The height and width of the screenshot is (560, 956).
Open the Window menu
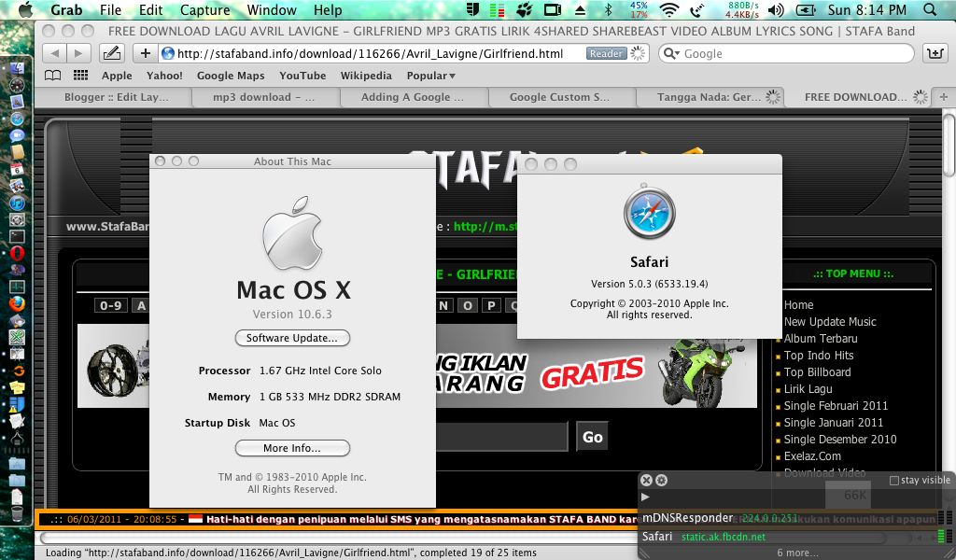[x=272, y=9]
